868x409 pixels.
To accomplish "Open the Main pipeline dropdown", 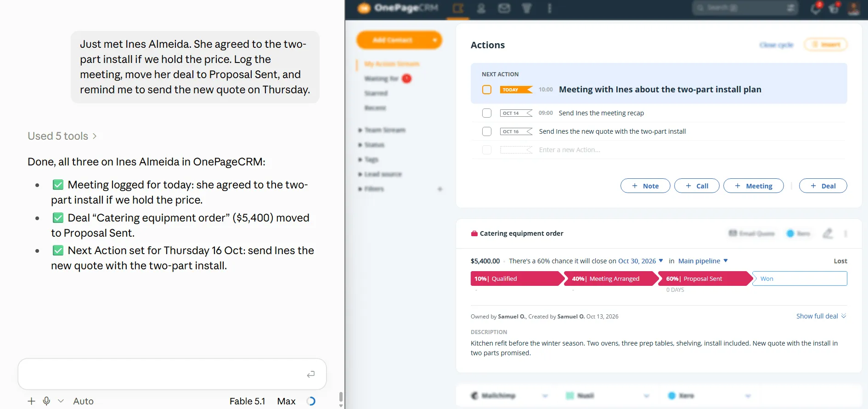I will (703, 261).
